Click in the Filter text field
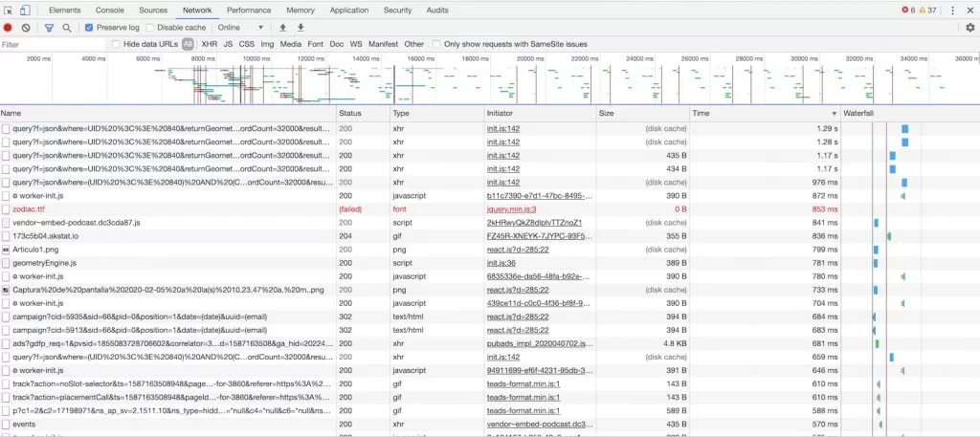This screenshot has width=980, height=437. pos(54,44)
